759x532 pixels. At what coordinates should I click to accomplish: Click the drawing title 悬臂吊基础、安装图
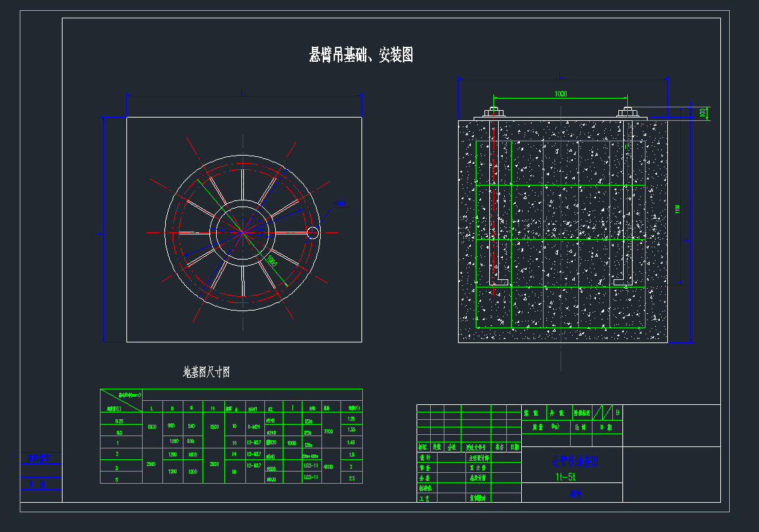(361, 56)
